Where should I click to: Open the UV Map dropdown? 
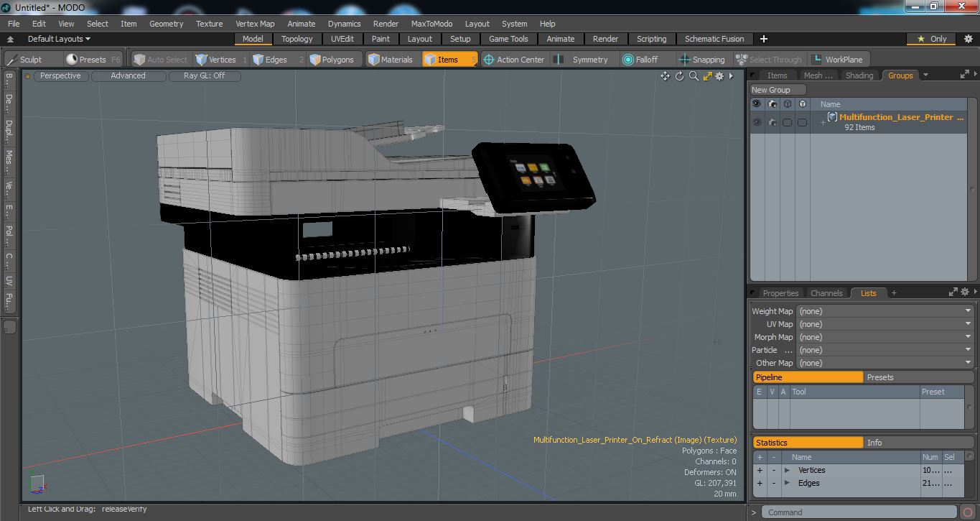885,324
